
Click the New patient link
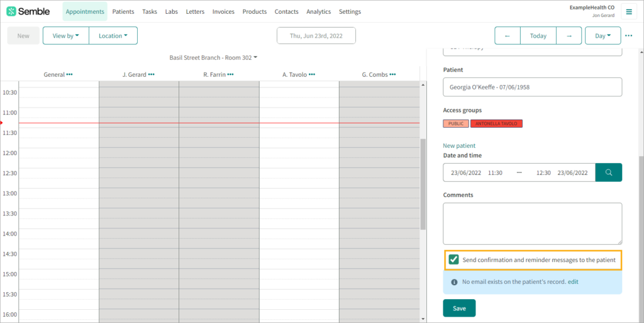(x=459, y=145)
